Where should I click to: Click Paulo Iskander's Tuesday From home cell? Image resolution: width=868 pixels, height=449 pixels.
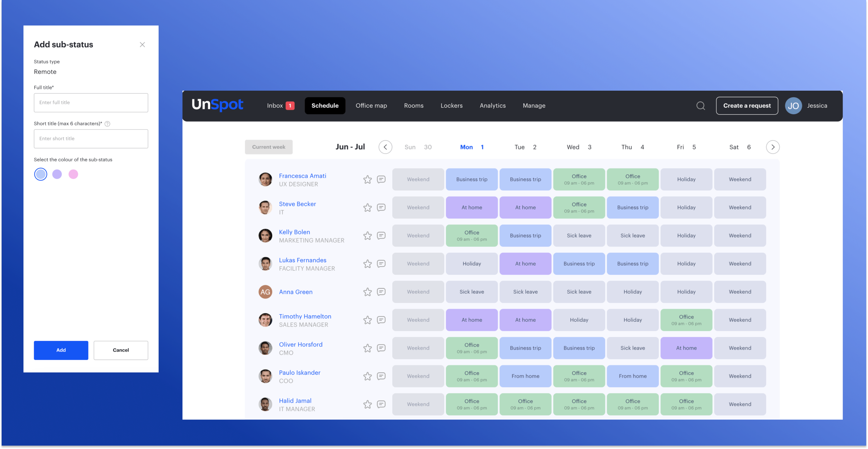[525, 376]
